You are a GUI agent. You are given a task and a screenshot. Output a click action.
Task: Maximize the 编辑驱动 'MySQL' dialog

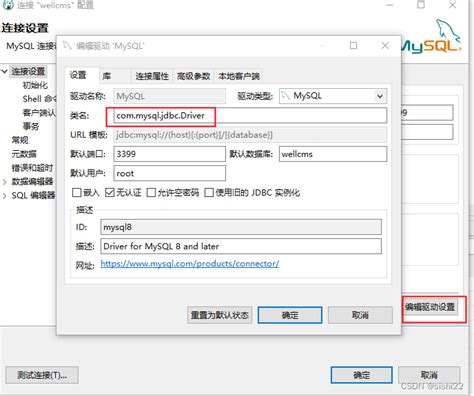click(353, 45)
